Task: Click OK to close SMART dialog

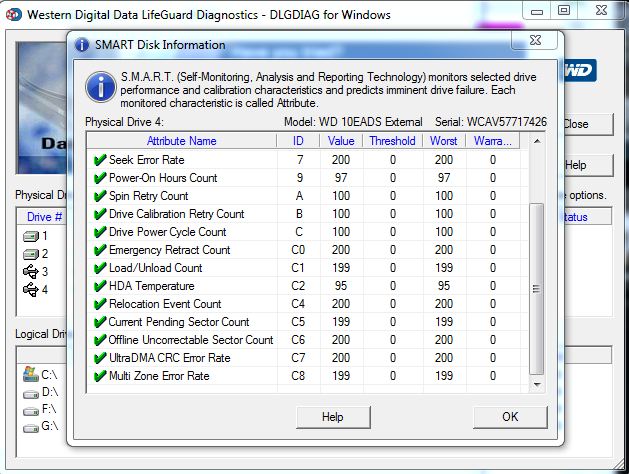Action: click(510, 417)
